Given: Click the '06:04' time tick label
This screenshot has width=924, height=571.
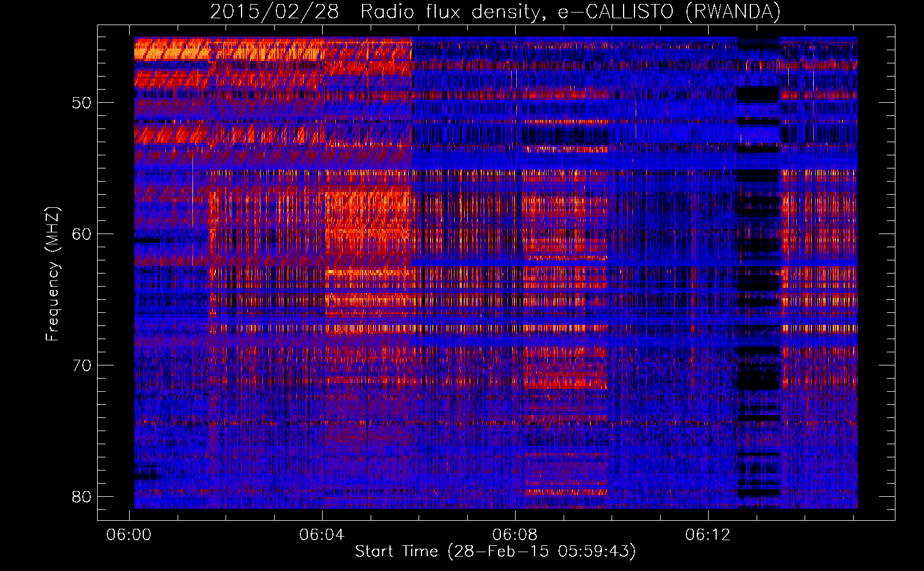Looking at the screenshot, I should tap(322, 535).
